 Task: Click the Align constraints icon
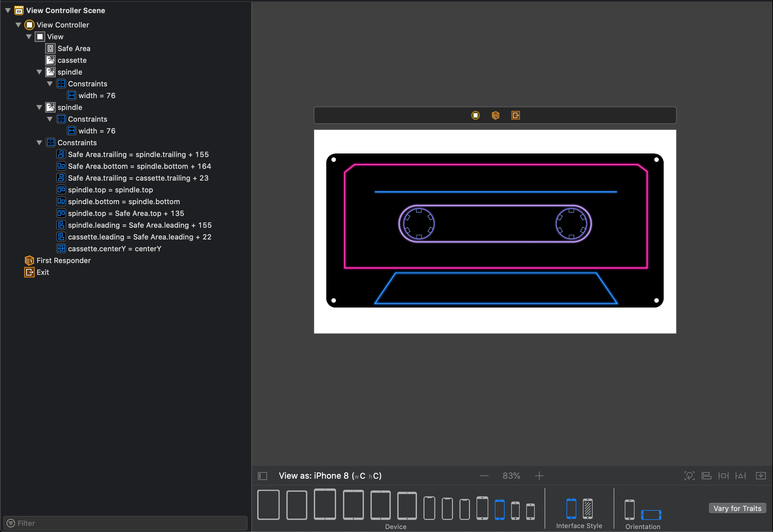pos(706,476)
